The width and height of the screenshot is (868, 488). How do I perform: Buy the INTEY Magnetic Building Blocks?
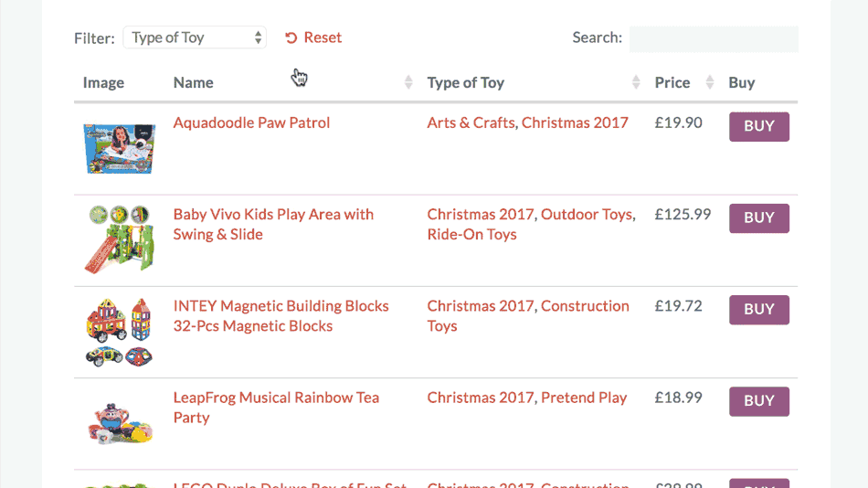[759, 310]
